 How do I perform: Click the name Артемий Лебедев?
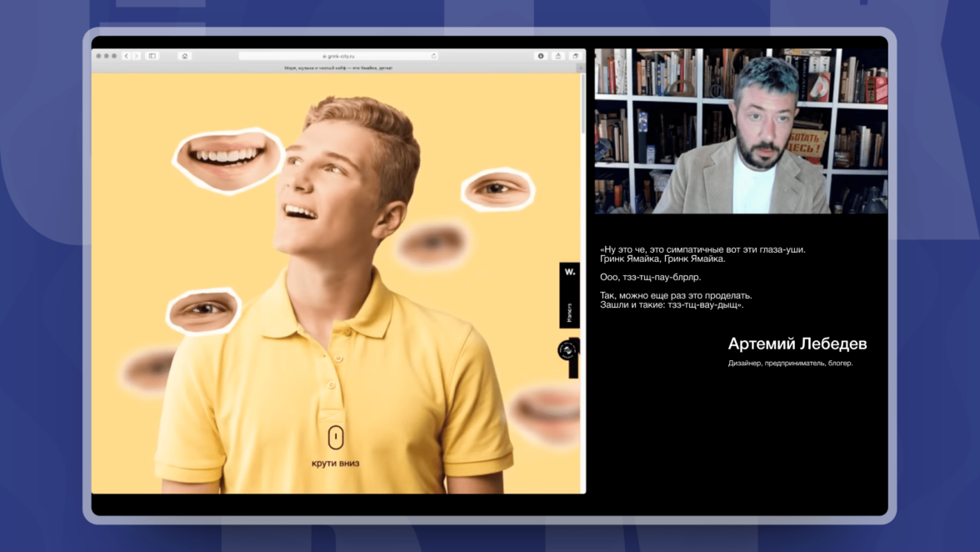pos(797,344)
